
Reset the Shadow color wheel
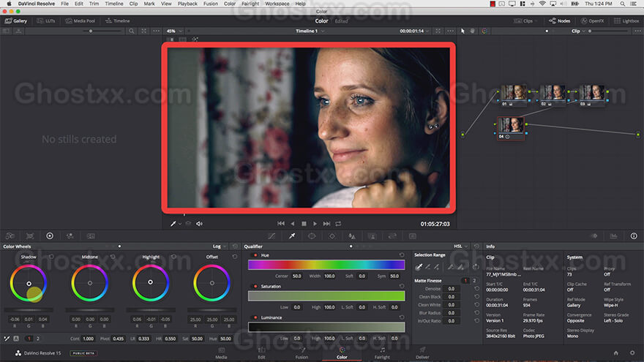point(51,257)
